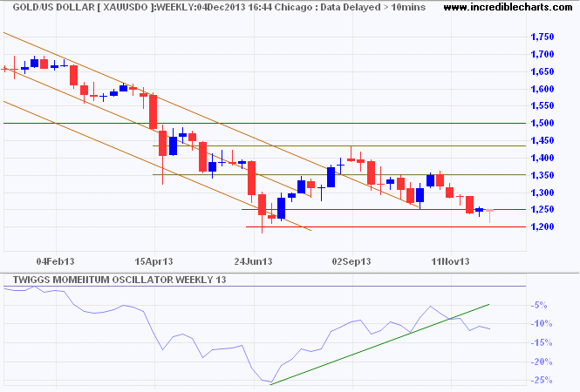The width and height of the screenshot is (580, 392).
Task: Select the 1,200 price axis label
Action: [542, 226]
